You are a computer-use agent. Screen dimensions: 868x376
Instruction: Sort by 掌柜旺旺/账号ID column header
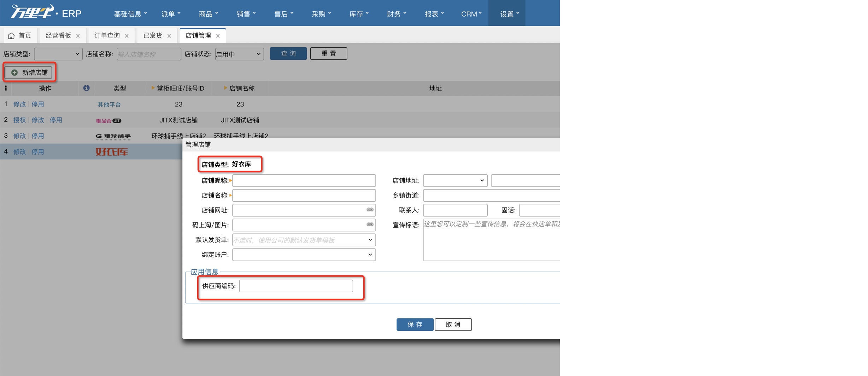click(178, 88)
